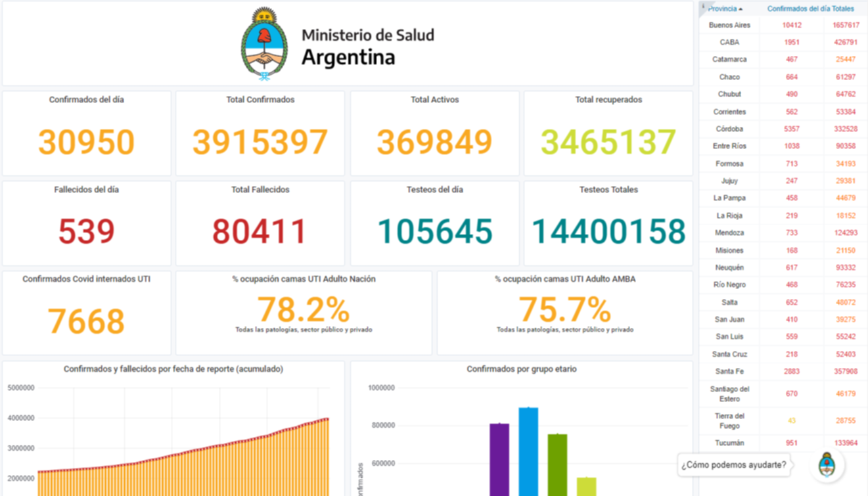Click the UTI Adulto Nación percentage 78.2%
The width and height of the screenshot is (868, 496).
click(303, 309)
